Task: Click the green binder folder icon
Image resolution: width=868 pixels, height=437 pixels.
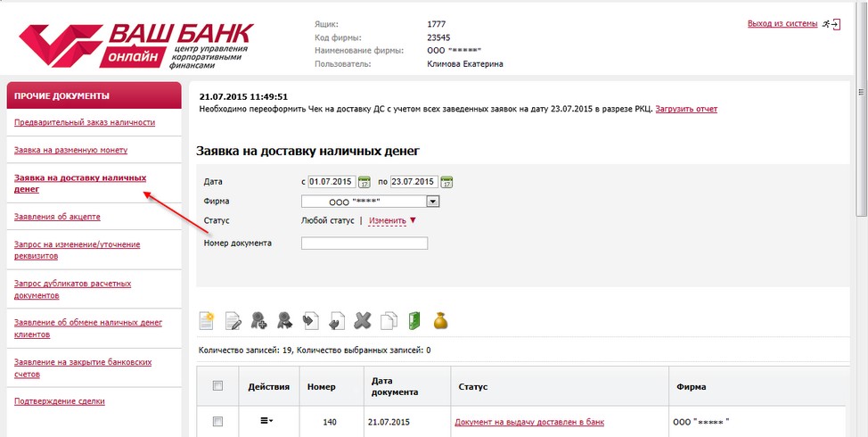Action: pyautogui.click(x=414, y=321)
